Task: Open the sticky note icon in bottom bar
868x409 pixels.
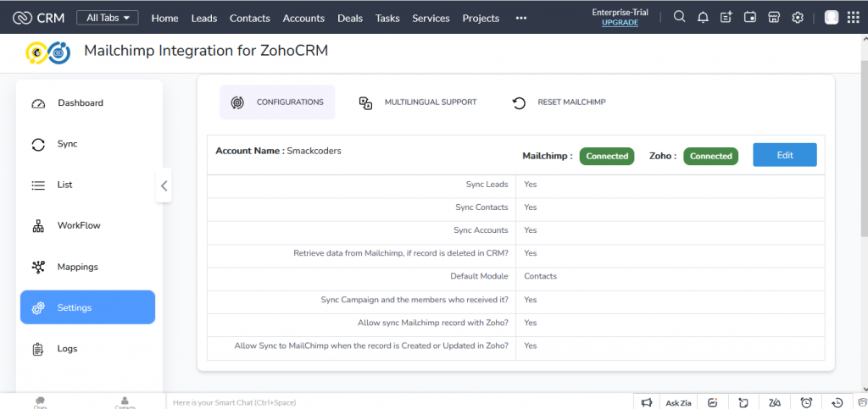Action: tap(743, 402)
